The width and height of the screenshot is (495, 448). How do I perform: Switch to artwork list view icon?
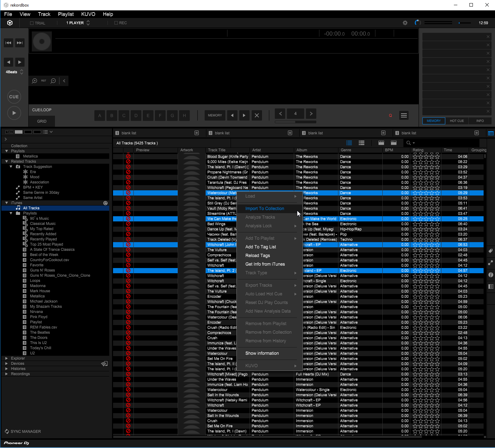pyautogui.click(x=362, y=143)
